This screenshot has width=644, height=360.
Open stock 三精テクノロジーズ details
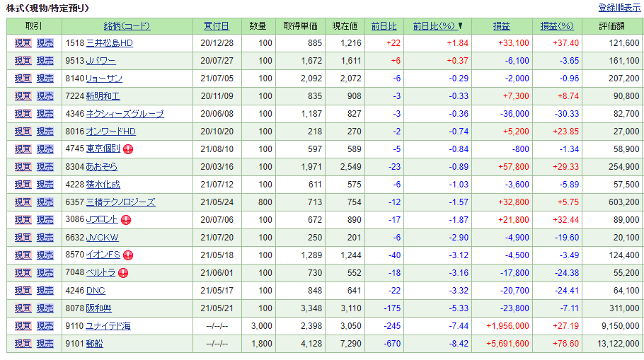click(121, 202)
